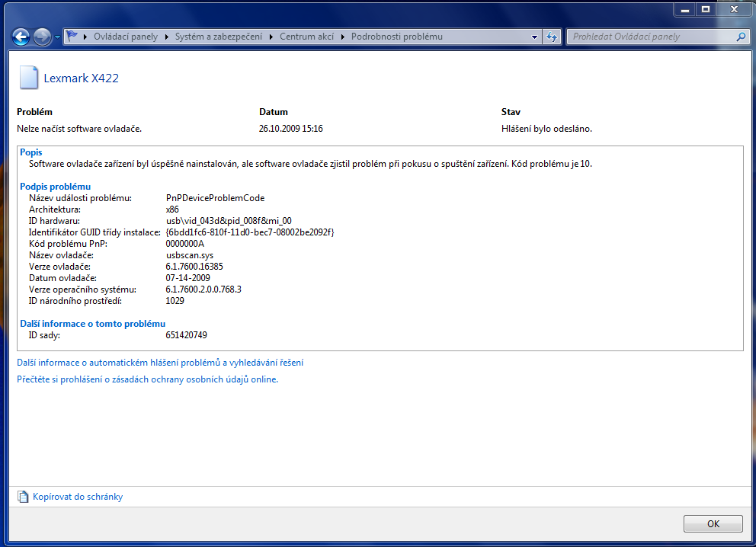Click the Lexmark X422 document icon
The height and width of the screenshot is (547, 756).
[x=28, y=78]
